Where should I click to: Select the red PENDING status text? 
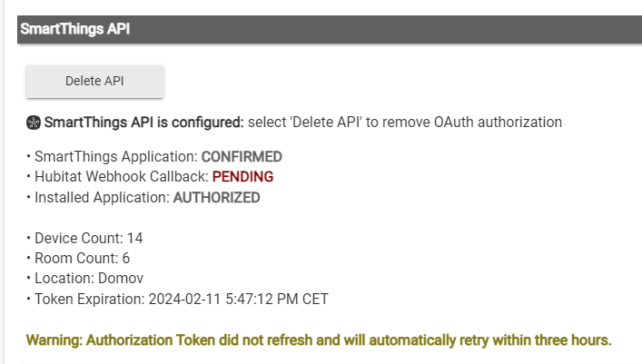pos(242,177)
